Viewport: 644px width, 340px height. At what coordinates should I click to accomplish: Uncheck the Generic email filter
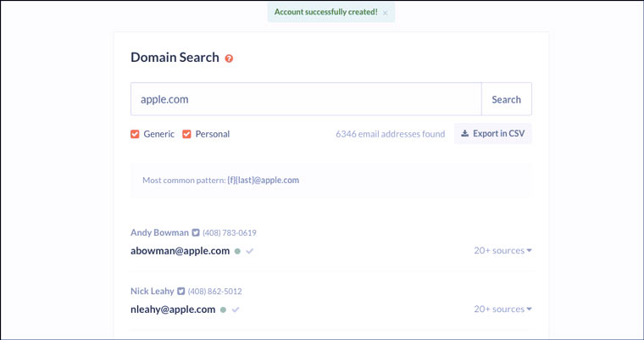point(135,134)
